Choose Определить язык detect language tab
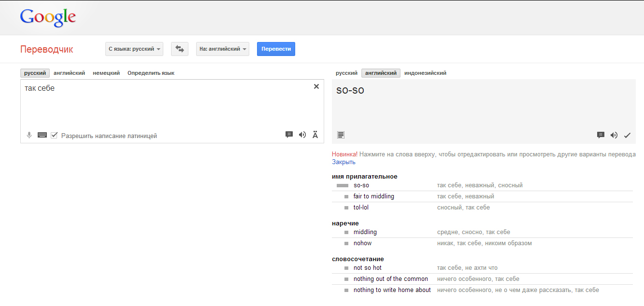 tap(151, 73)
